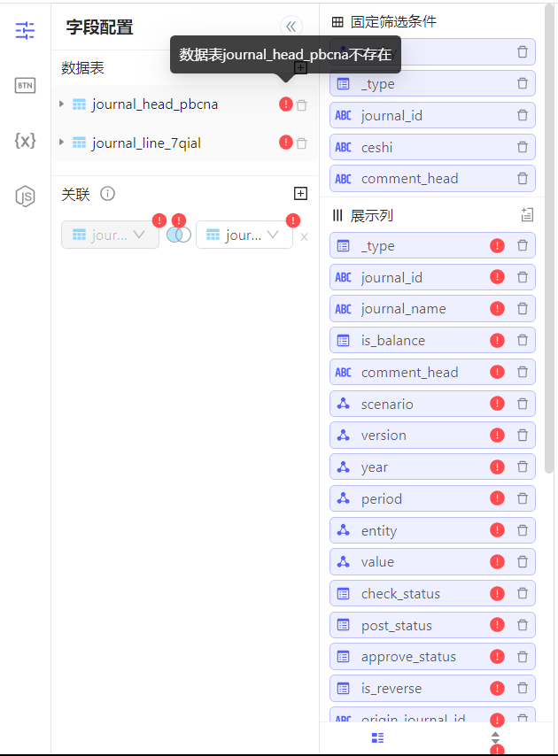This screenshot has height=756, width=558.
Task: Add a display column in 展示列
Action: (x=526, y=214)
